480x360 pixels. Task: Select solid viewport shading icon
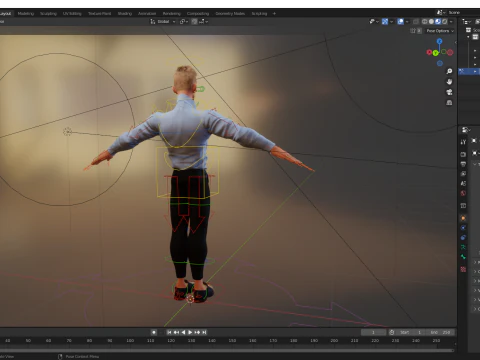pyautogui.click(x=431, y=22)
